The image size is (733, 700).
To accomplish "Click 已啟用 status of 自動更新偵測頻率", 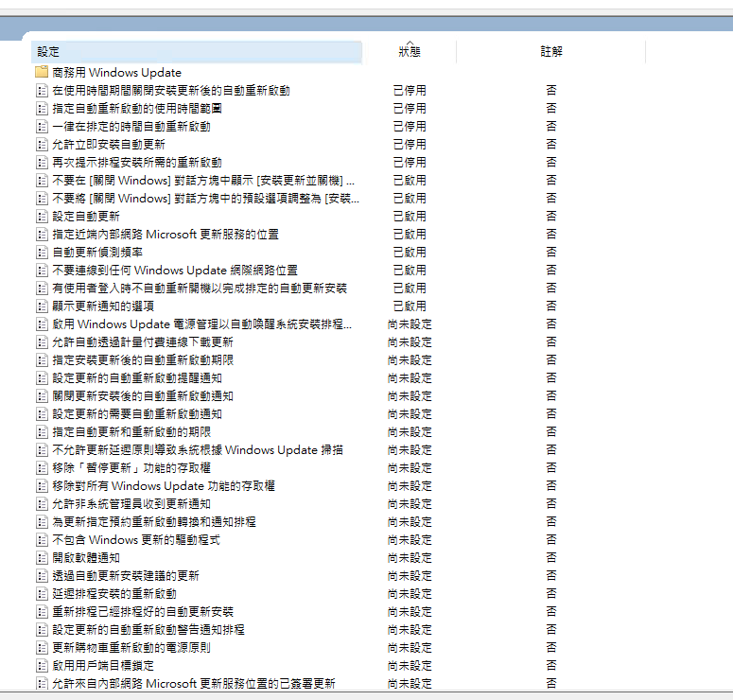I will pos(410,253).
